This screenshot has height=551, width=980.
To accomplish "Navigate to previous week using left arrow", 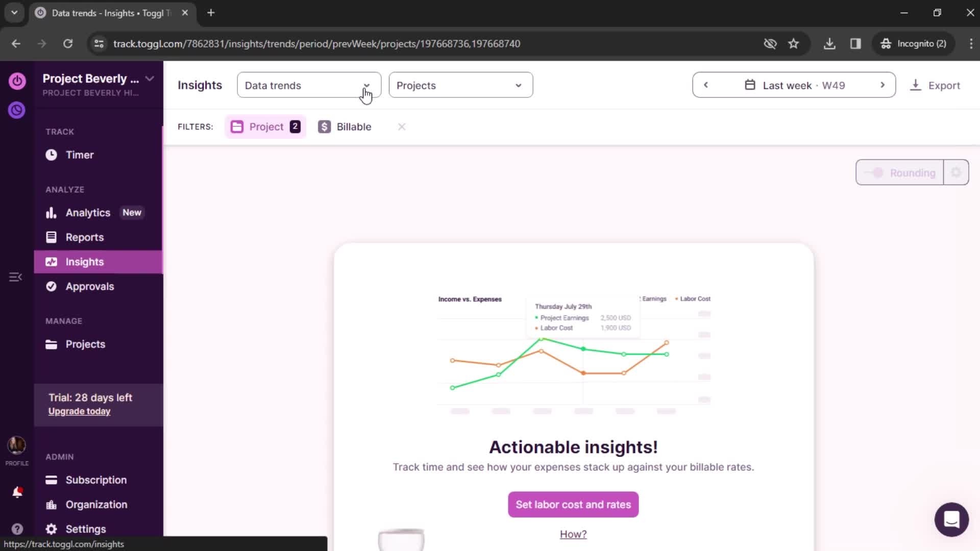I will pos(705,85).
